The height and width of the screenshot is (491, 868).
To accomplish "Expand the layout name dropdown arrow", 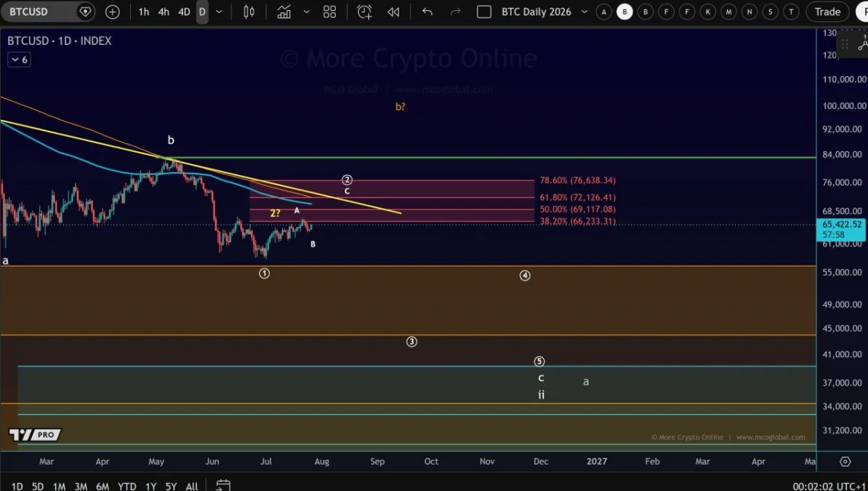I will pyautogui.click(x=584, y=12).
